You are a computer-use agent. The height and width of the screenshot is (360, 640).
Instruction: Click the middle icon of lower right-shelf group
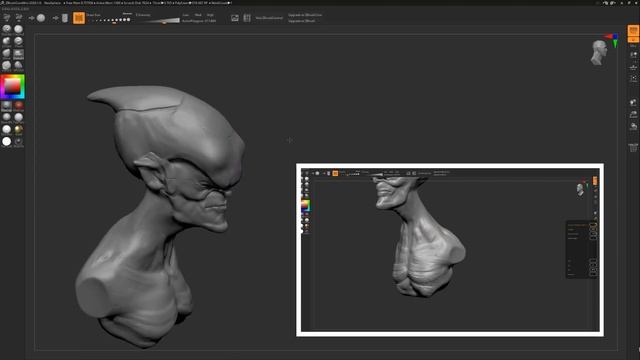(x=633, y=114)
